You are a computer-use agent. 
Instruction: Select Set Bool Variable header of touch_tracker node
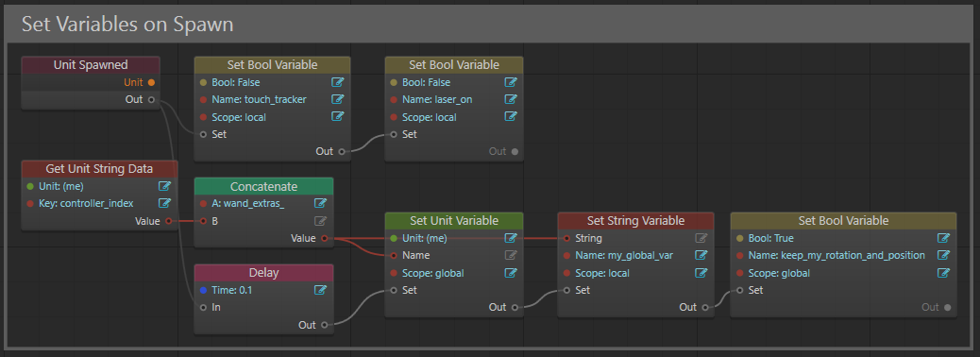coord(272,64)
